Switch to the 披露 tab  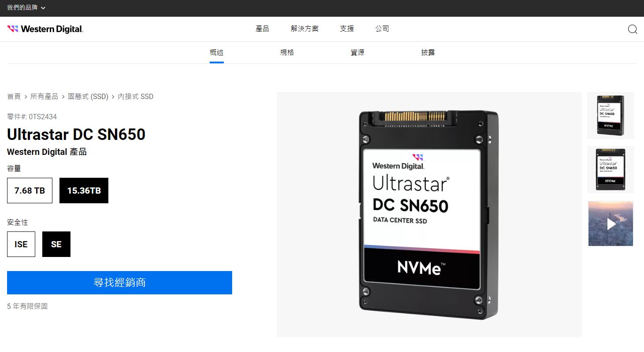pyautogui.click(x=428, y=52)
